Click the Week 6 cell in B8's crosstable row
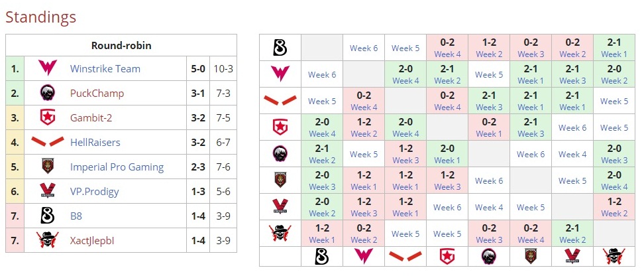The image size is (644, 278). [364, 48]
